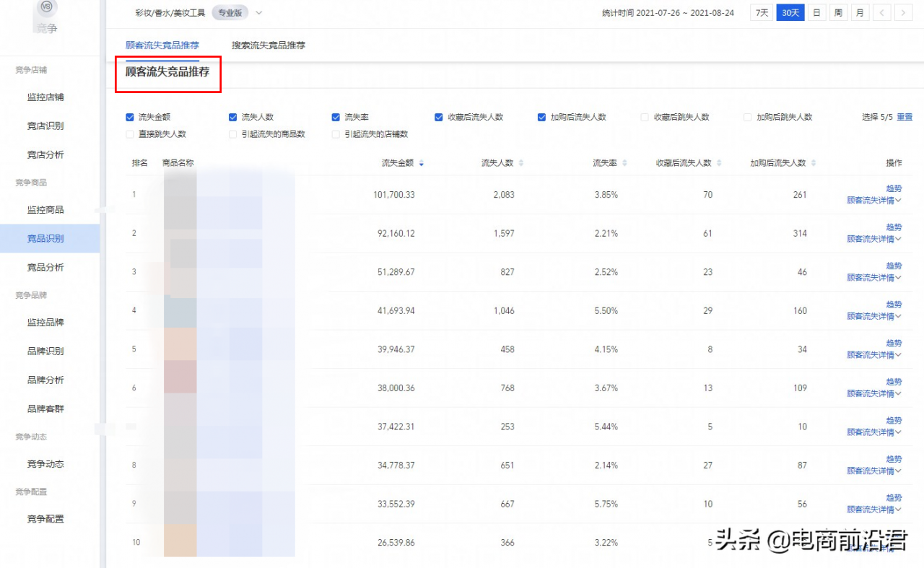Select 月 time granularity

(x=860, y=12)
